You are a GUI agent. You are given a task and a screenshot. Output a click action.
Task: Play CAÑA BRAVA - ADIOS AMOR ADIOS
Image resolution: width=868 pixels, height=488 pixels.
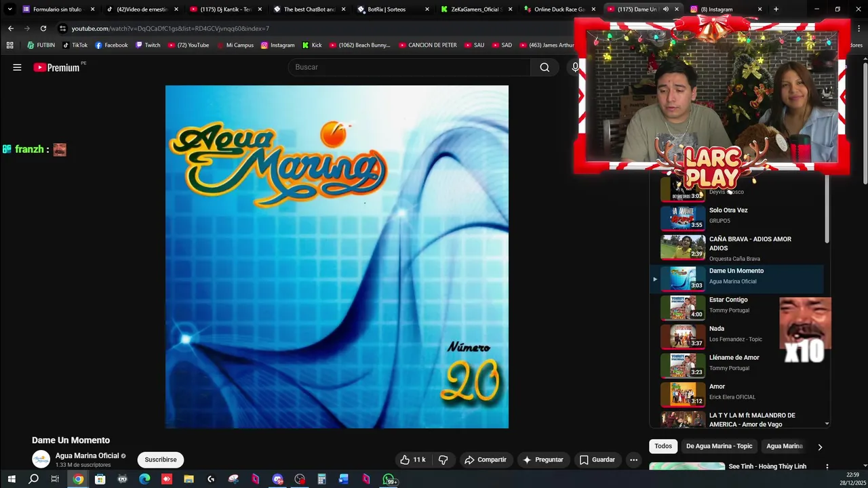tap(737, 248)
